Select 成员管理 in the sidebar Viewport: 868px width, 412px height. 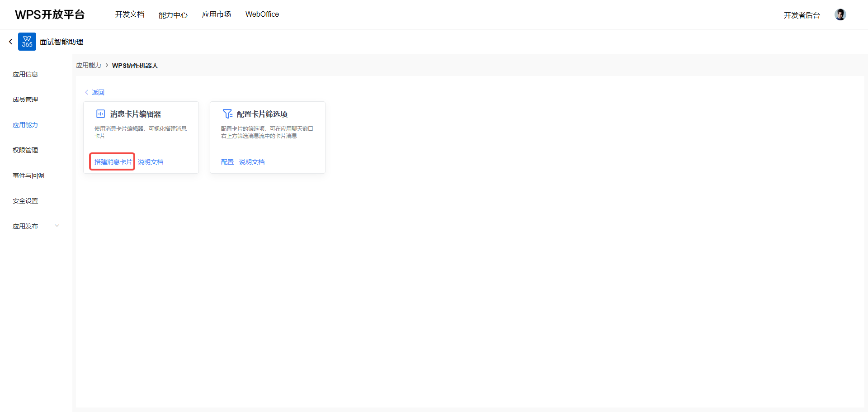click(x=25, y=99)
